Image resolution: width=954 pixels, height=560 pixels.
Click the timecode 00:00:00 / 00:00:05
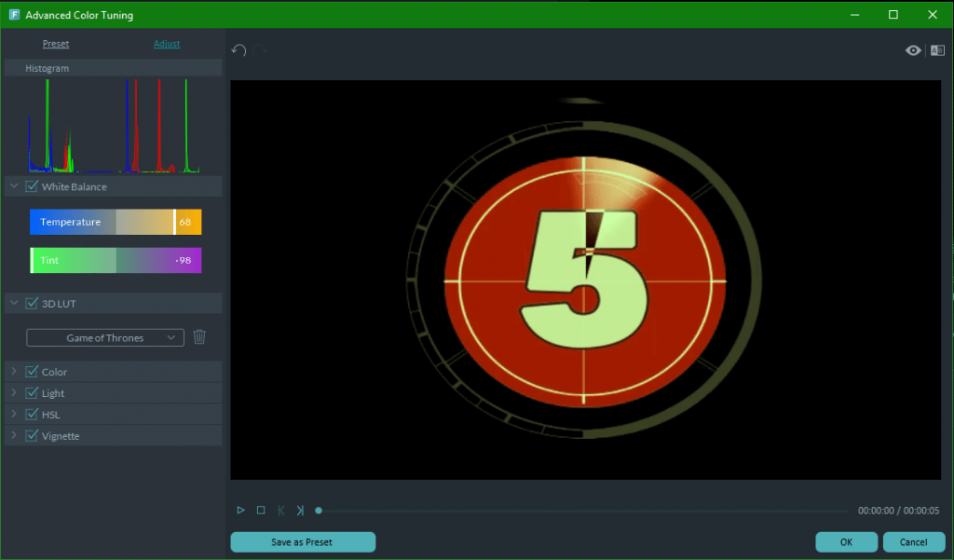tap(898, 511)
